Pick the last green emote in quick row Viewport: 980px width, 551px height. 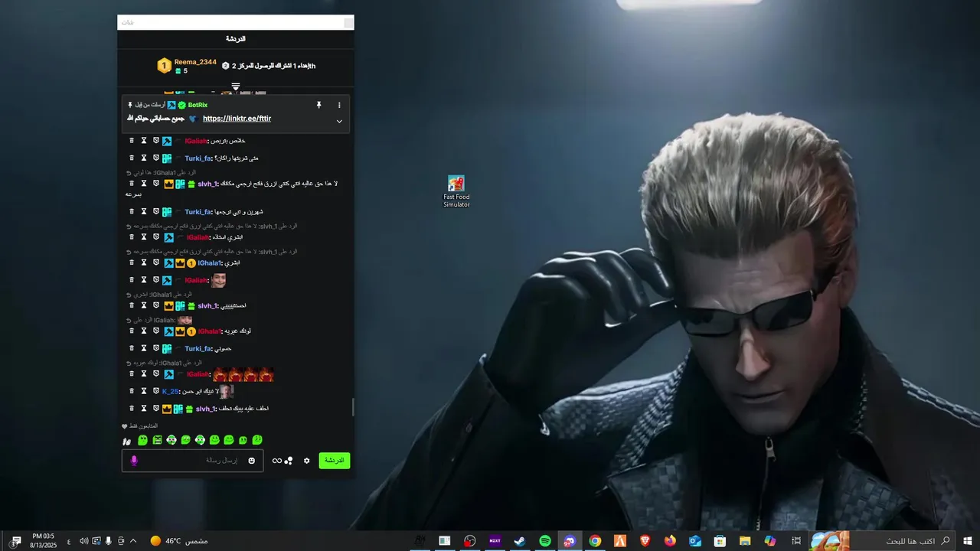(257, 440)
